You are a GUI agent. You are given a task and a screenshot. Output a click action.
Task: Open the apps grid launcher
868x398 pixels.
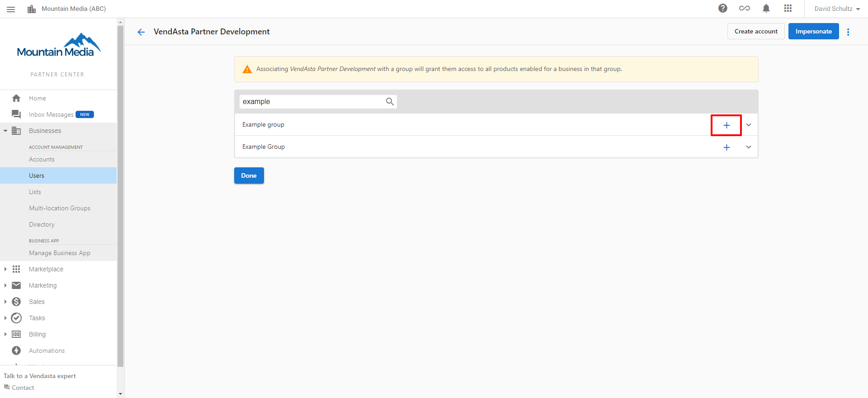788,8
